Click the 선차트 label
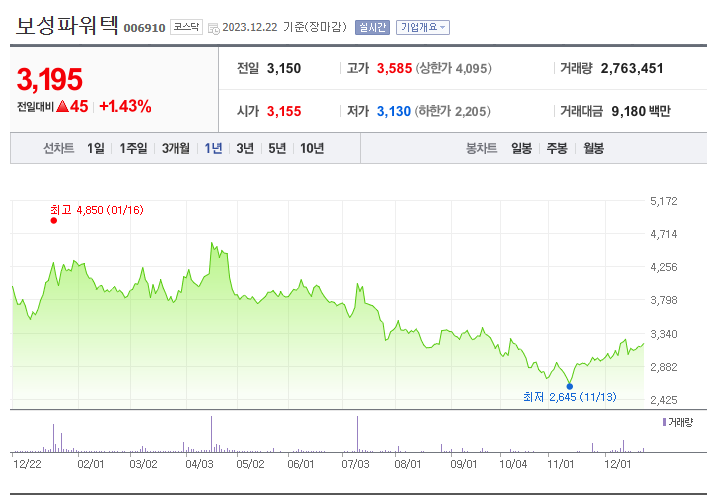The width and height of the screenshot is (707, 495). pos(59,148)
